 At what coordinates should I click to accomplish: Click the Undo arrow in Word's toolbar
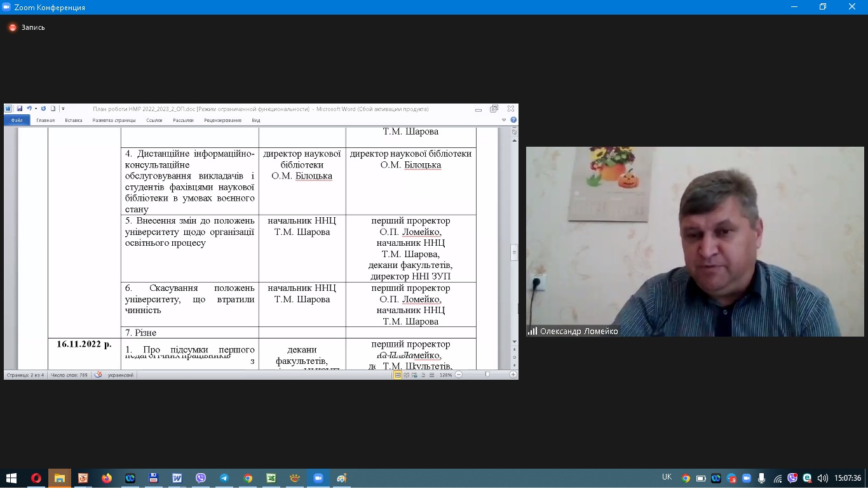pyautogui.click(x=29, y=109)
